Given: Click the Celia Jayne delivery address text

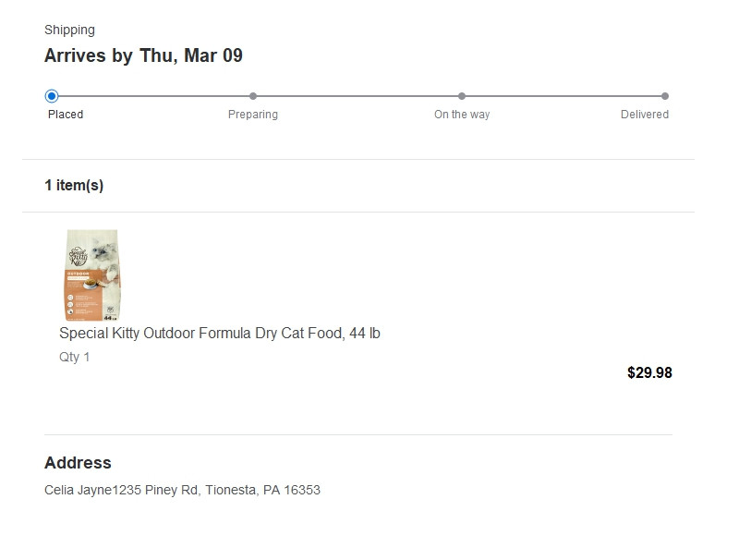Looking at the screenshot, I should pyautogui.click(x=182, y=490).
